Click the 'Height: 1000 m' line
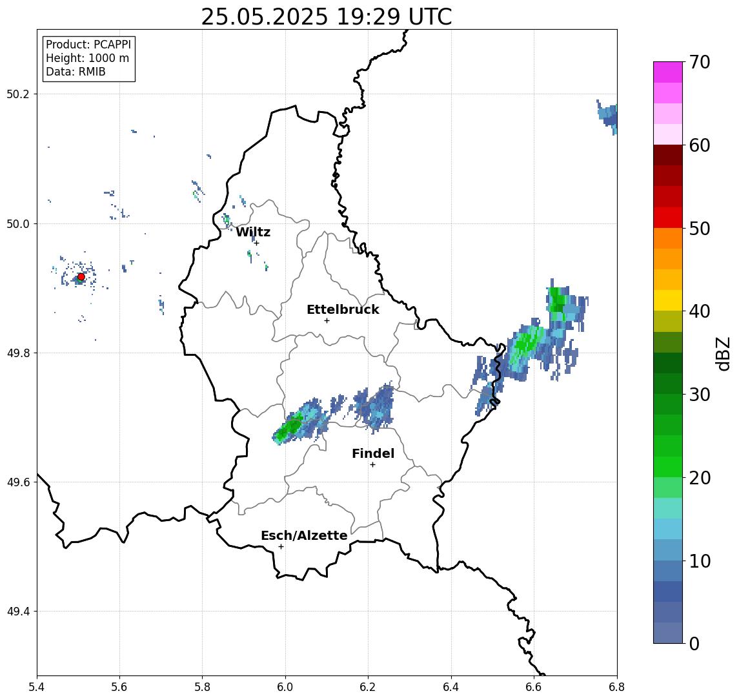Image resolution: width=739 pixels, height=700 pixels. (87, 58)
